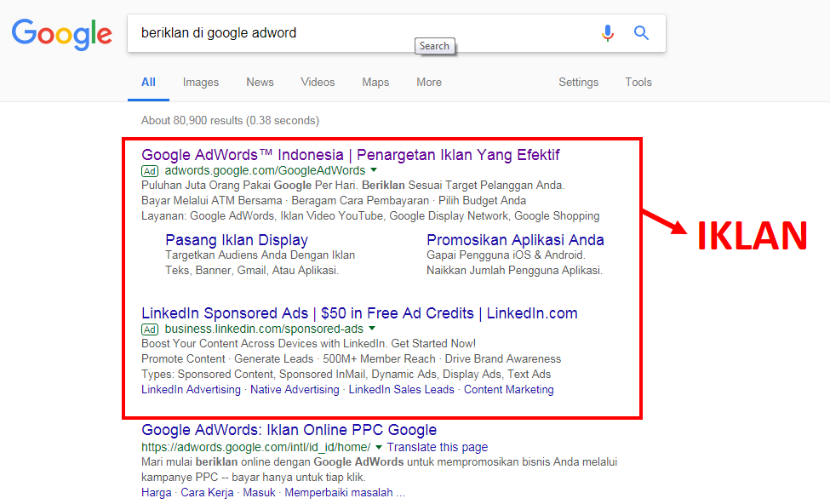
Task: Click the search query input field
Action: point(358,33)
